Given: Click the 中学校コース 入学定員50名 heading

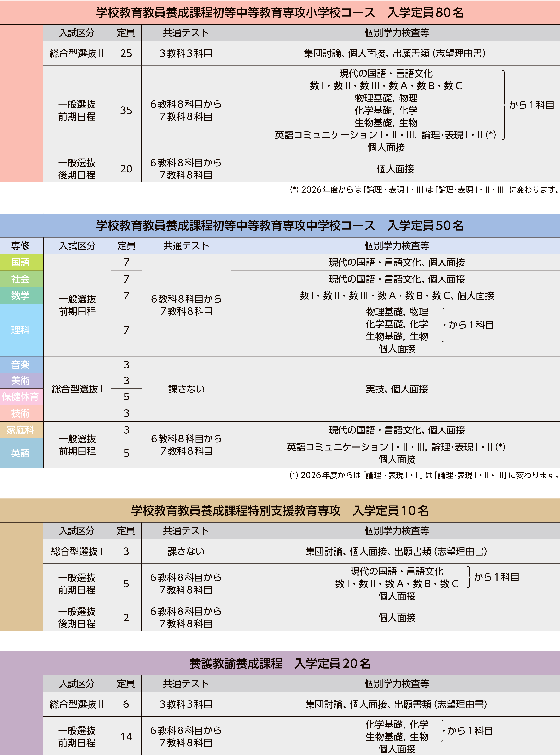Looking at the screenshot, I should tap(280, 226).
